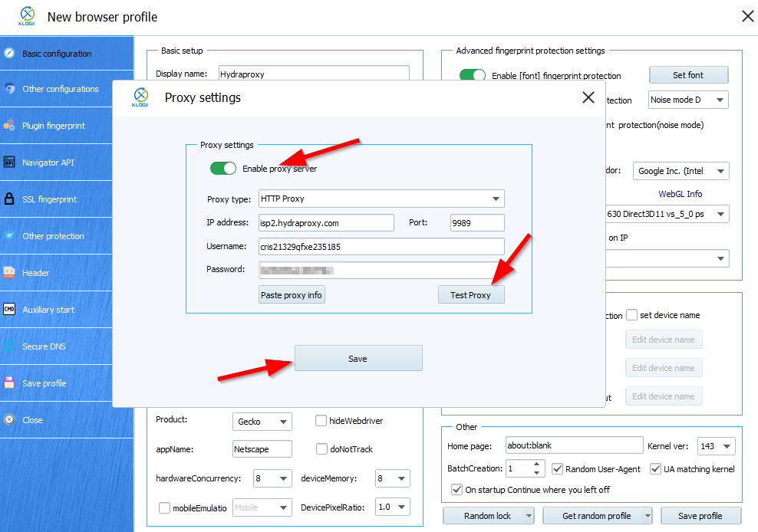758x532 pixels.
Task: Check the hideWebdriver checkbox
Action: point(321,421)
